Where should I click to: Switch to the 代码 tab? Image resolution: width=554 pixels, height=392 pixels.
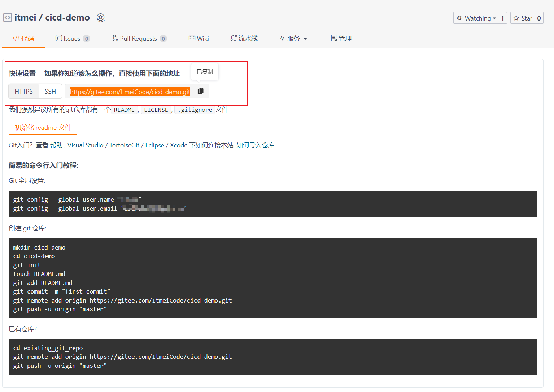point(23,38)
